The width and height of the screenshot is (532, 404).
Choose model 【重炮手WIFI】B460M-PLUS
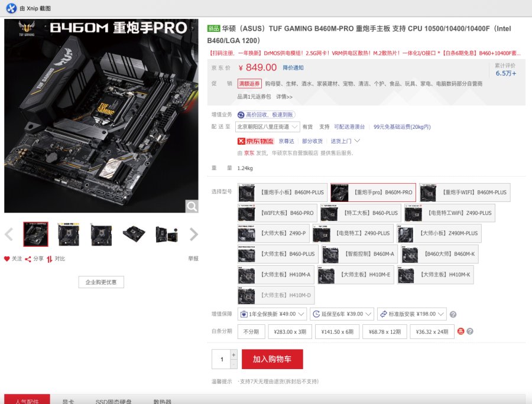[465, 193]
